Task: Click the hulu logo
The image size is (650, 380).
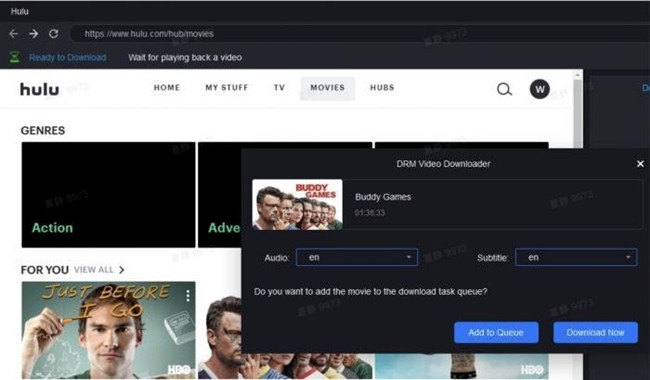Action: tap(39, 89)
